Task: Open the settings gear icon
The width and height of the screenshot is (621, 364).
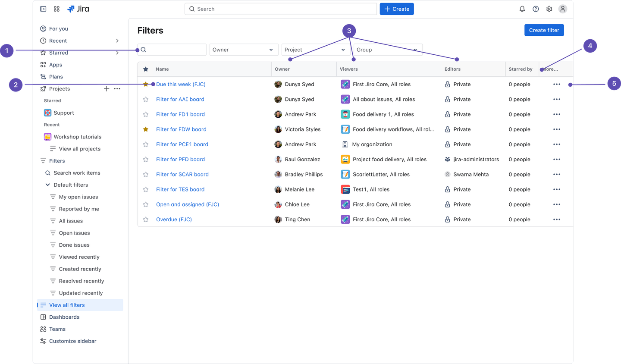Action: point(549,9)
